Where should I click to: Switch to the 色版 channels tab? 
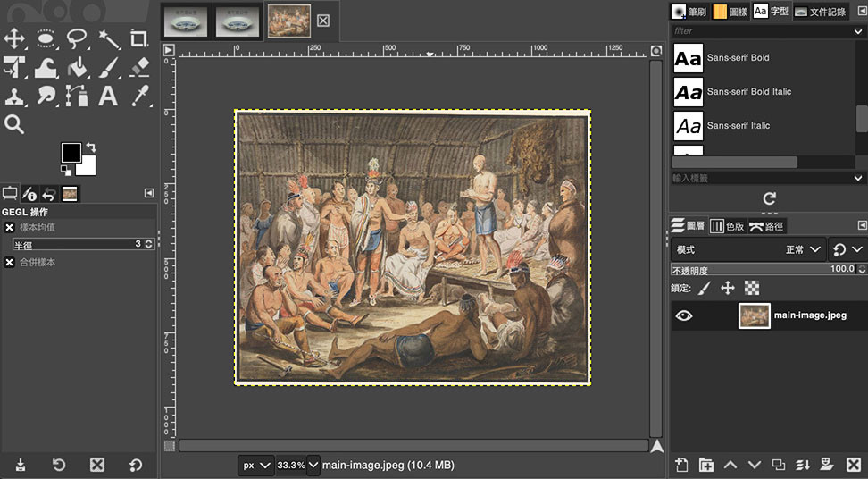727,226
